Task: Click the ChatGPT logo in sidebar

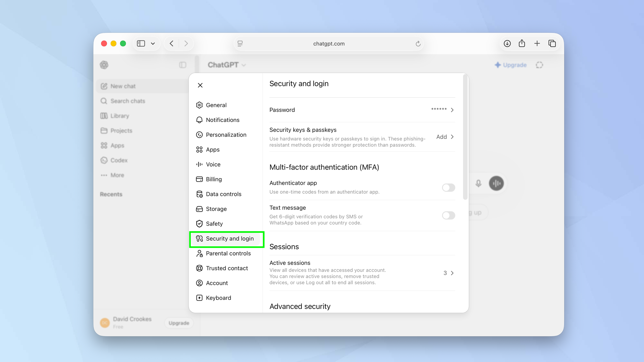Action: (104, 65)
